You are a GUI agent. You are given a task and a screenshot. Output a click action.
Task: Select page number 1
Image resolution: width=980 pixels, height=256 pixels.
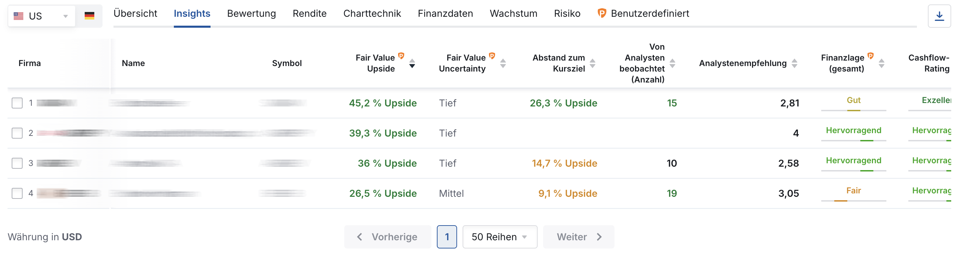(x=447, y=237)
